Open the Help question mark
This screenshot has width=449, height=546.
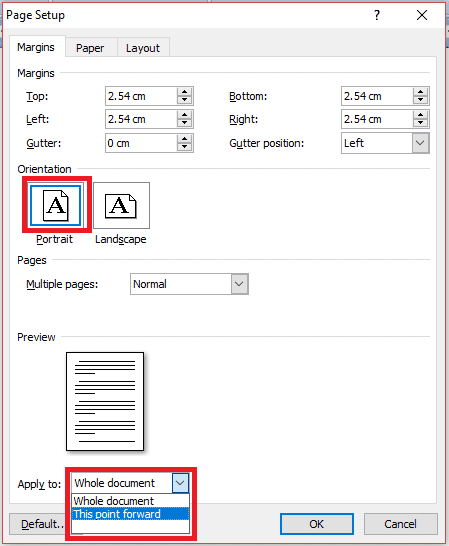(377, 15)
